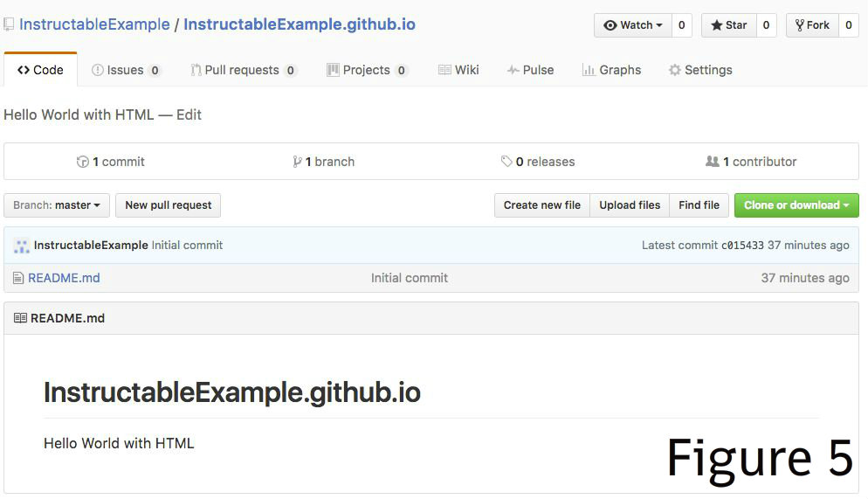The width and height of the screenshot is (868, 499).
Task: Click the star icon on Star button
Action: (716, 25)
